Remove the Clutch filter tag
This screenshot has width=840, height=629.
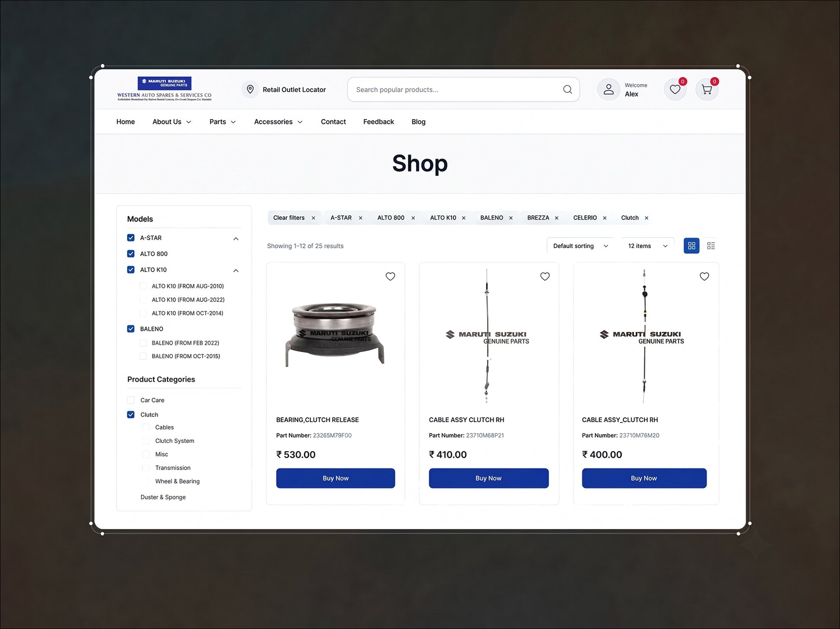[x=646, y=218]
